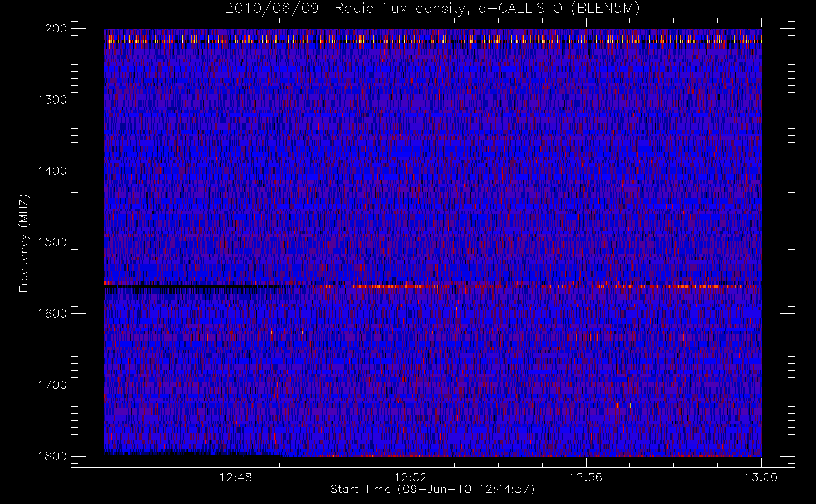Click the 1500 frequency tick label
The height and width of the screenshot is (504, 816).
52,242
